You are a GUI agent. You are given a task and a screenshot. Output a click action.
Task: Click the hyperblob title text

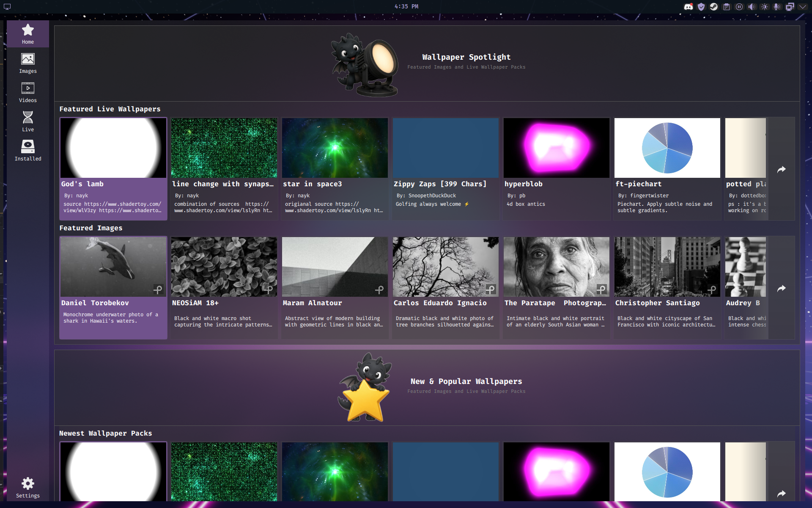pyautogui.click(x=523, y=184)
